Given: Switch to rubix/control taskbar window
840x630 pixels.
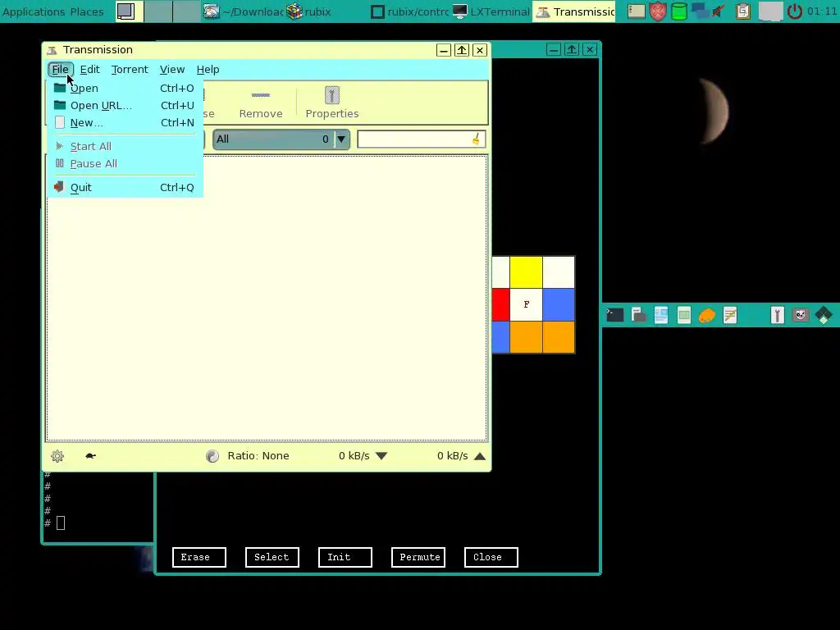Looking at the screenshot, I should 410,11.
